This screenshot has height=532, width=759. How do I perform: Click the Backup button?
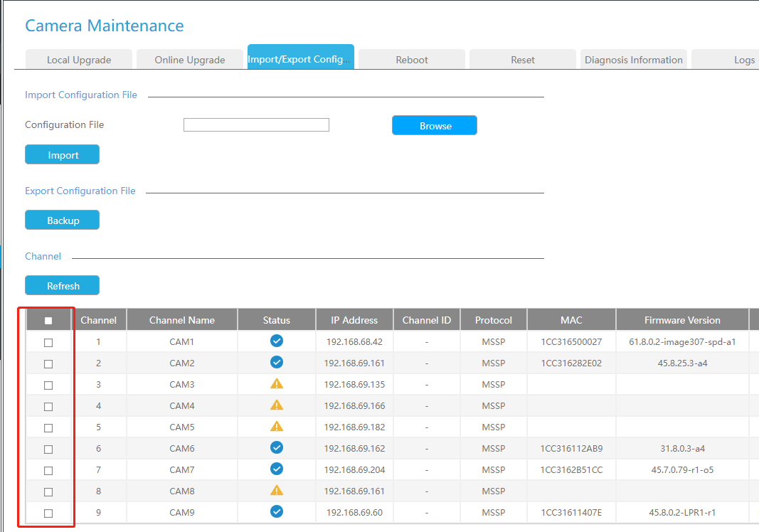pos(63,220)
